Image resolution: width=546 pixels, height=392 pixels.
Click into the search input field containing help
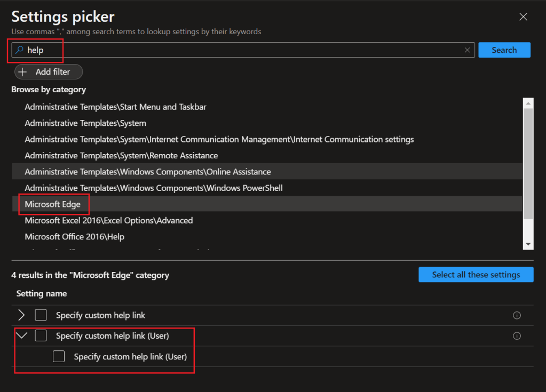[x=240, y=50]
